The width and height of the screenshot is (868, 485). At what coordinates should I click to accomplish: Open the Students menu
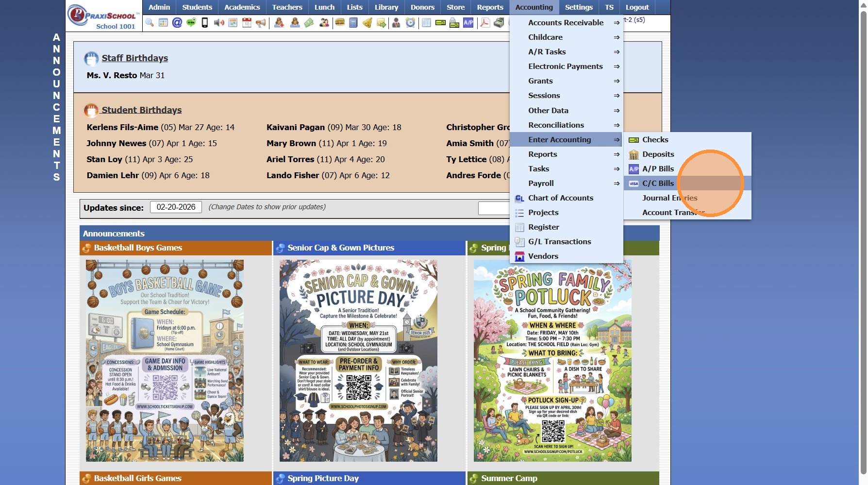click(197, 7)
